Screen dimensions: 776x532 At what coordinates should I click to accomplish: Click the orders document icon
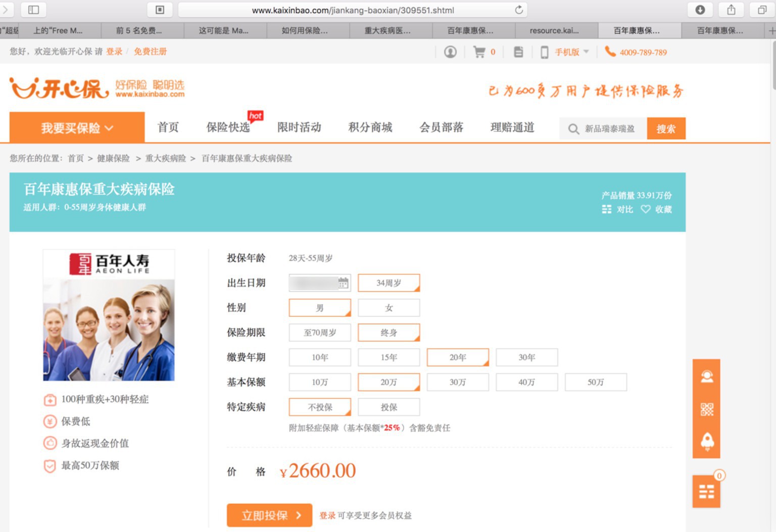pyautogui.click(x=518, y=52)
